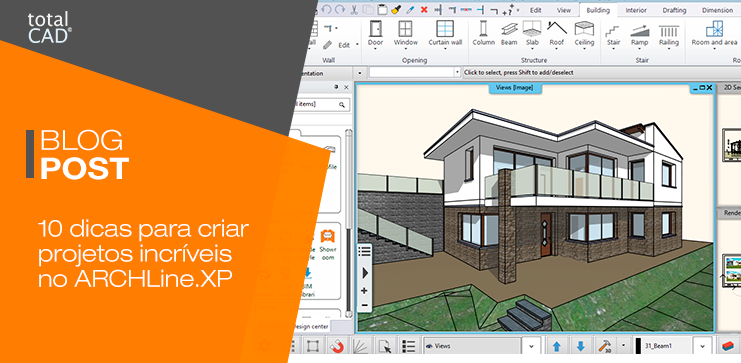Select the format painter brush icon

click(396, 9)
